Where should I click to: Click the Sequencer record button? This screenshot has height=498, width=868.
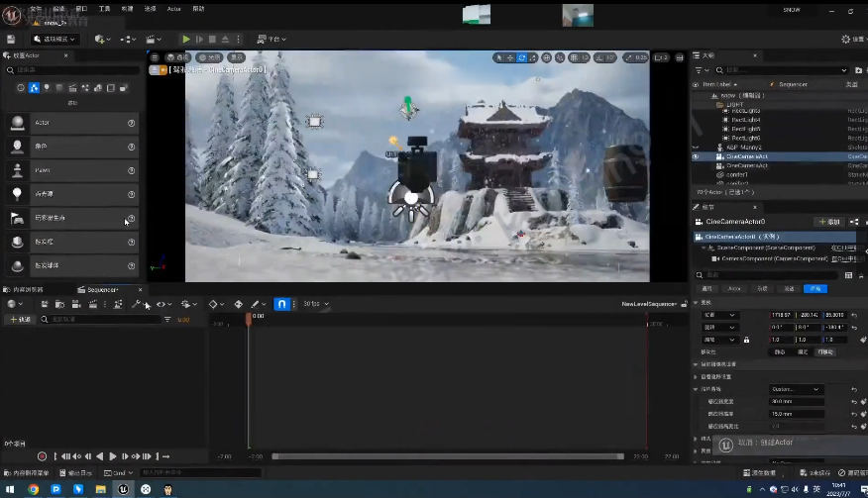(x=42, y=456)
